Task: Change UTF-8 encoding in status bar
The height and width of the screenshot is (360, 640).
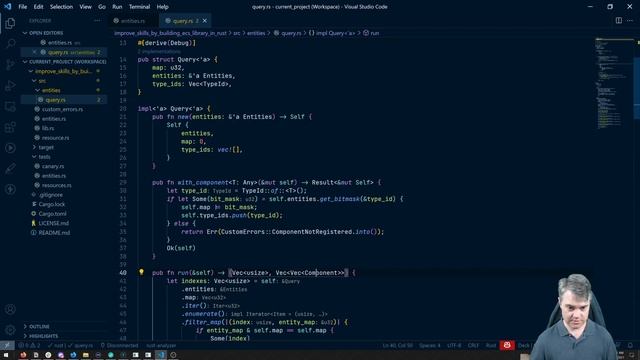Action: pyautogui.click(x=454, y=345)
